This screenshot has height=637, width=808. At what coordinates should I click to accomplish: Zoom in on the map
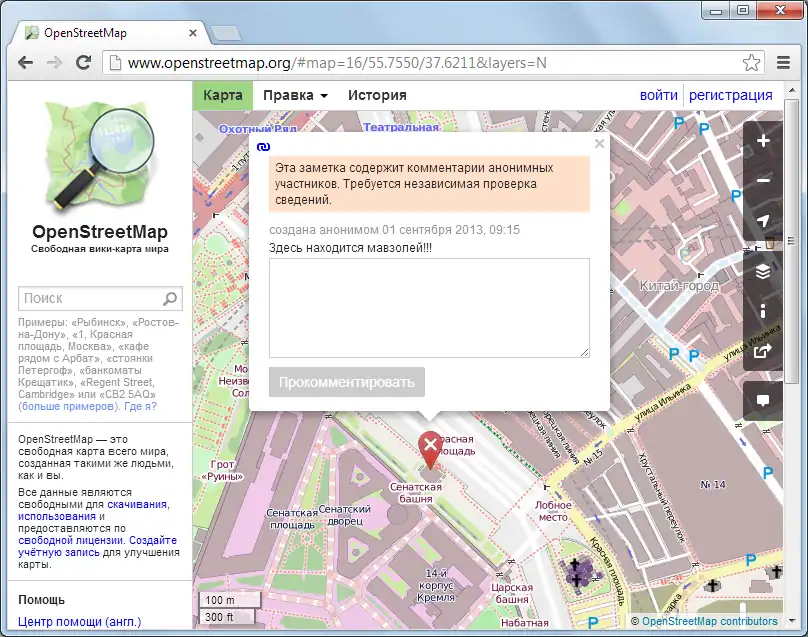click(764, 141)
